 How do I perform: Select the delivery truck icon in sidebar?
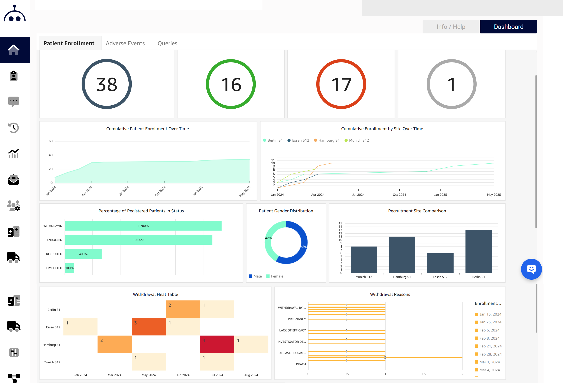coord(14,257)
